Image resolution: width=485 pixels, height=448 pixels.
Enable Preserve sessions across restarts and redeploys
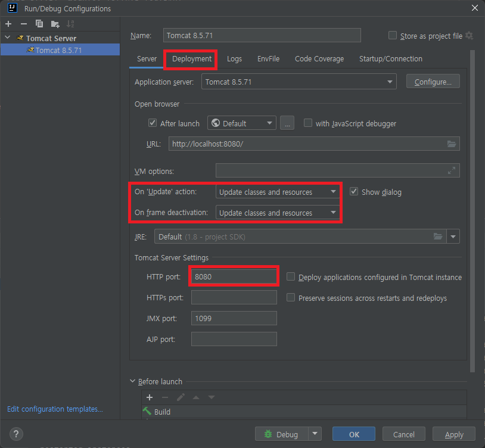tap(290, 297)
